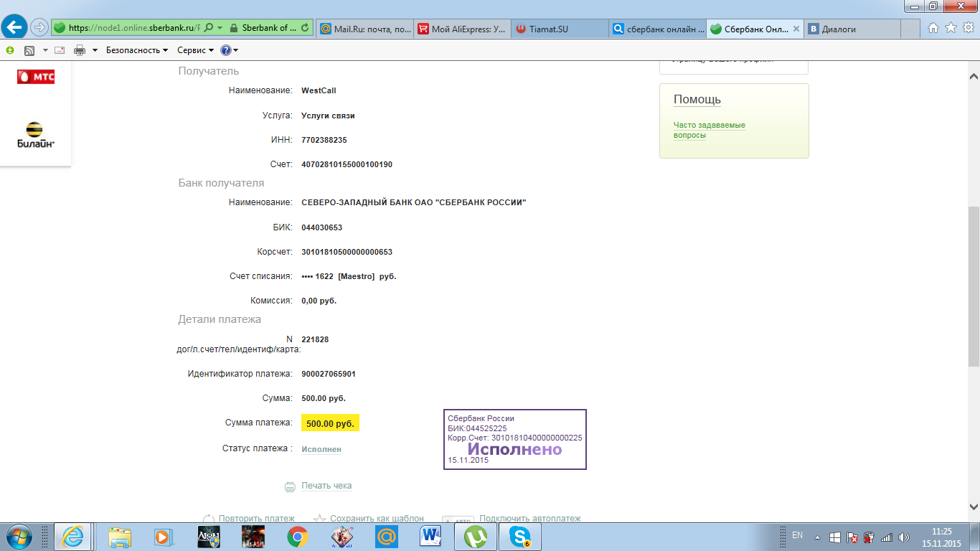Open Microsoft Word from taskbar
The width and height of the screenshot is (980, 551).
click(x=431, y=537)
